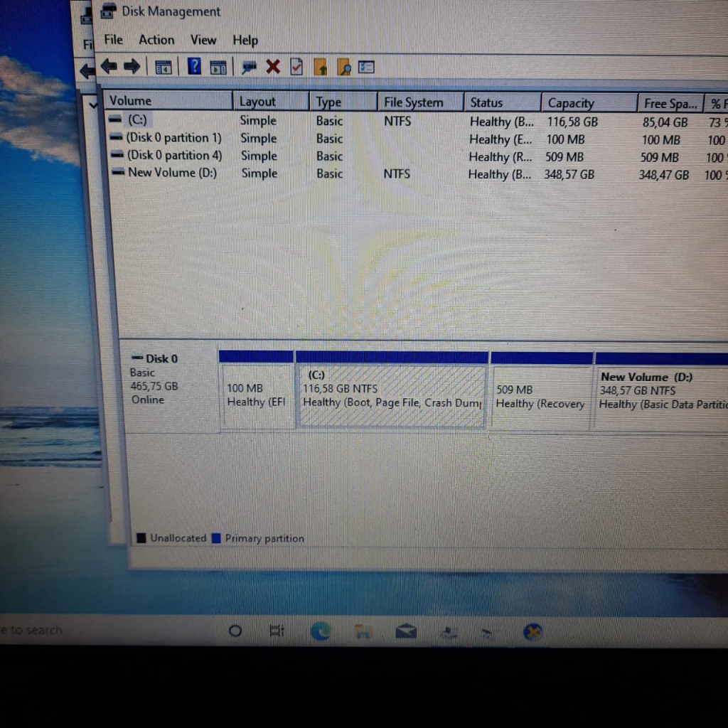Select the 100 MB EFI partition block

click(x=256, y=397)
